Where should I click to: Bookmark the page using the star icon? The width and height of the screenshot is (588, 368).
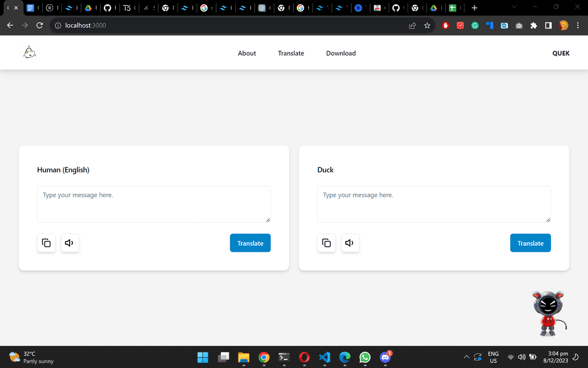(x=427, y=25)
